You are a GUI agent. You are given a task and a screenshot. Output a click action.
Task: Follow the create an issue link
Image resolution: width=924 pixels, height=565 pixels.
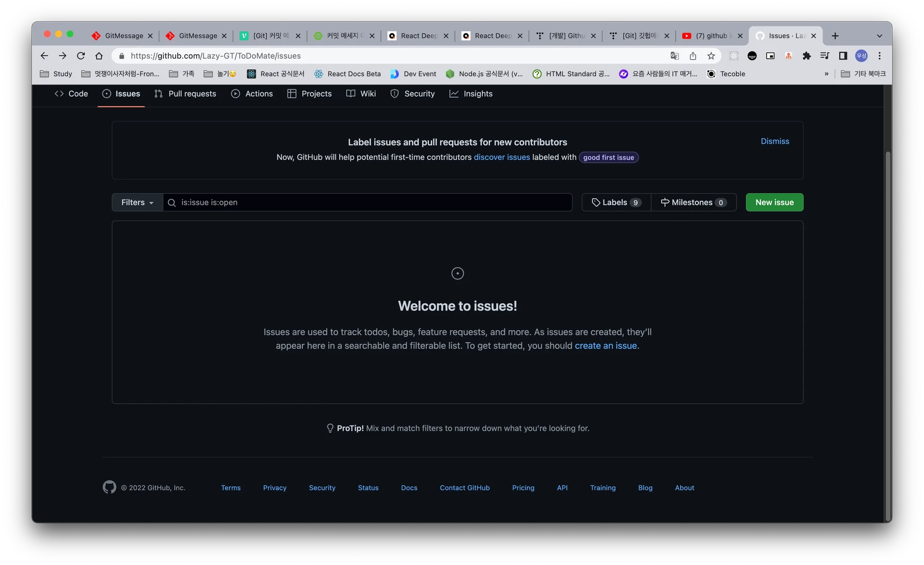pyautogui.click(x=605, y=346)
